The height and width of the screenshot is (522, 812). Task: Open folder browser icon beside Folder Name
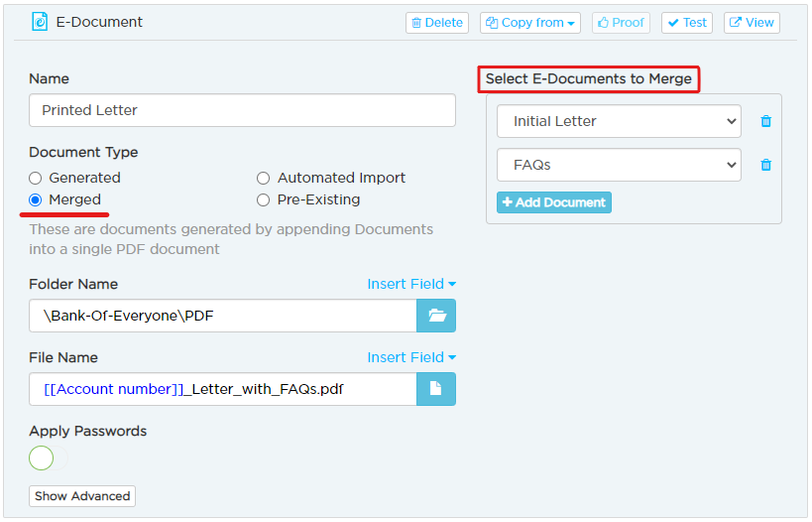coord(436,316)
